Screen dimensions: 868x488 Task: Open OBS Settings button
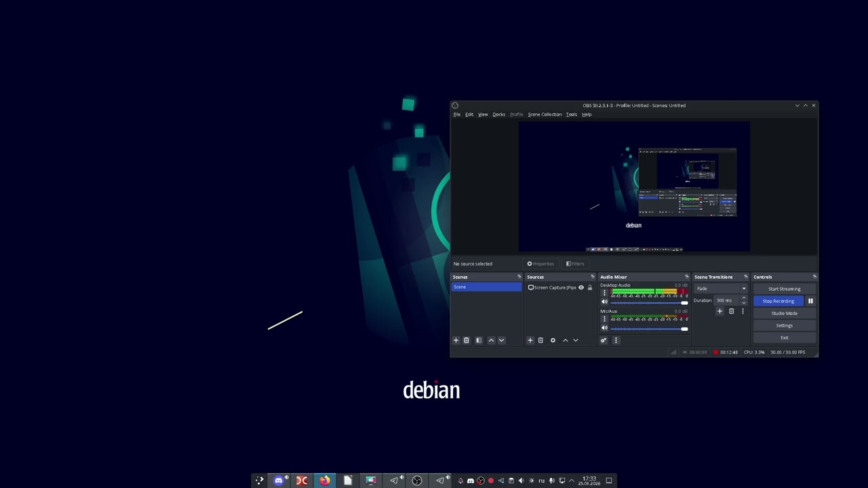(x=784, y=325)
